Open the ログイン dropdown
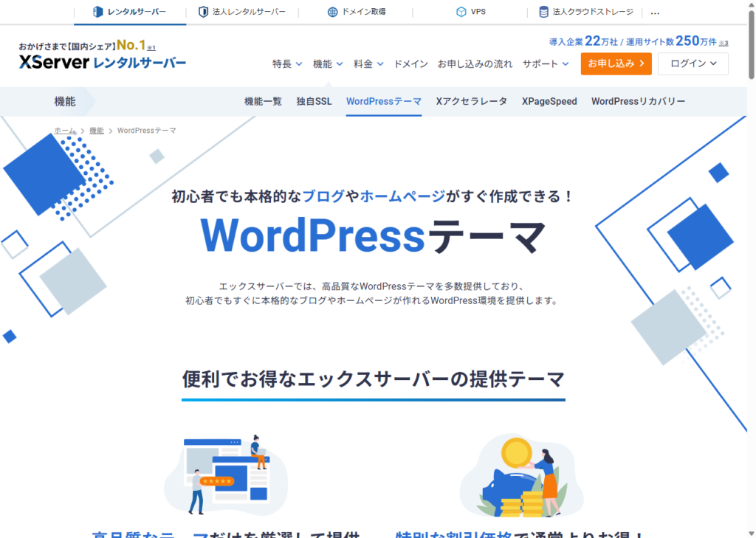This screenshot has width=756, height=538. pyautogui.click(x=693, y=63)
